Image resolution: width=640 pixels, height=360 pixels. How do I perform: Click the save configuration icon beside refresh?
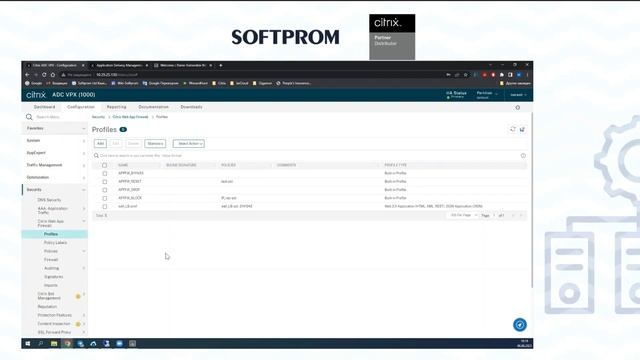[522, 129]
